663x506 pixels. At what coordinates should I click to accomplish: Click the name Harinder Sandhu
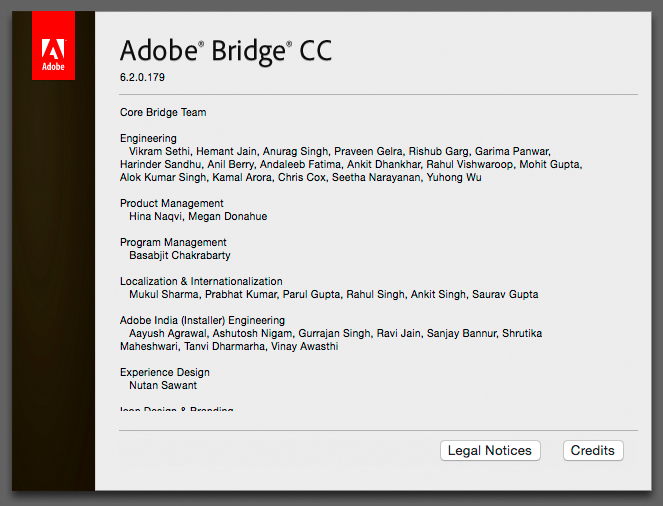tap(160, 164)
